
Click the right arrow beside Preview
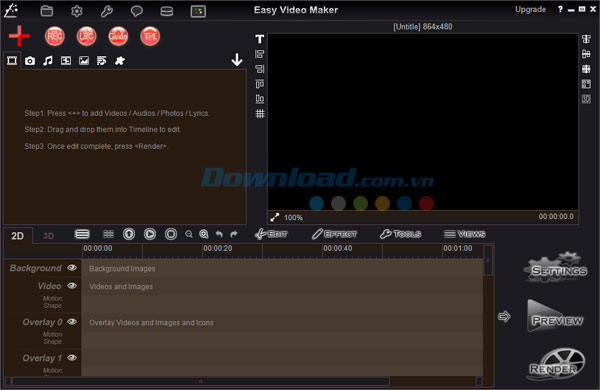[504, 317]
